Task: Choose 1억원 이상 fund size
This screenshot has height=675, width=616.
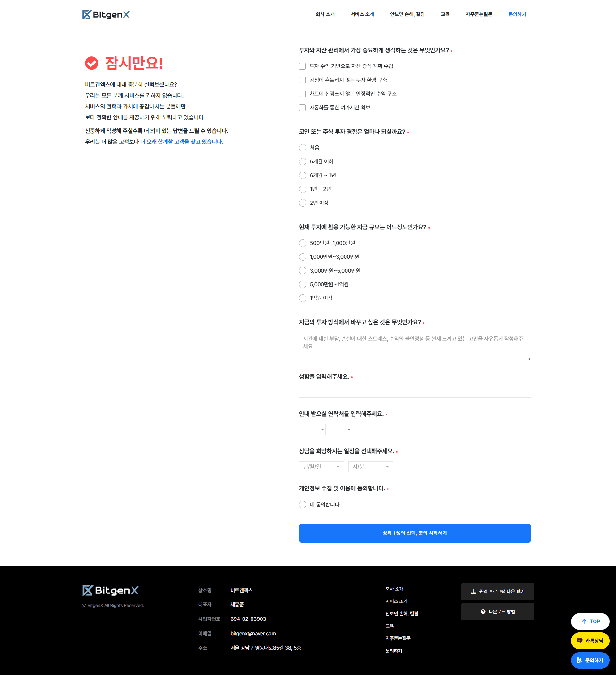Action: [303, 298]
